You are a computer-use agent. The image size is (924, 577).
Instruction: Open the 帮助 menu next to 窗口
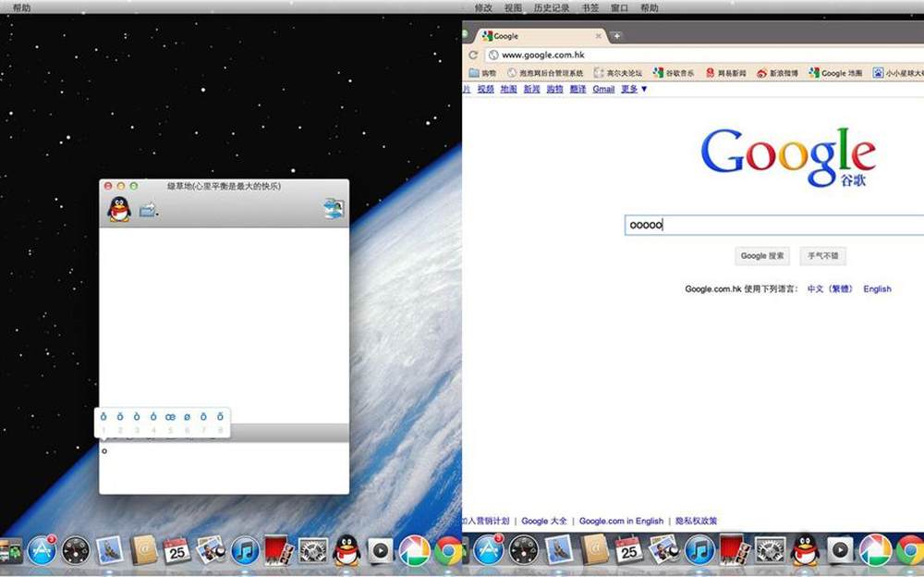(x=649, y=7)
